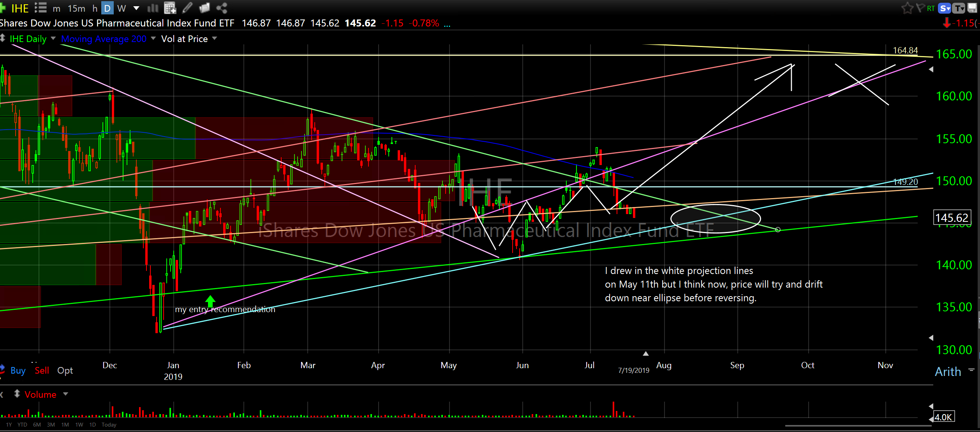Select the YTD range tab
Image resolution: width=980 pixels, height=432 pixels.
[22, 425]
